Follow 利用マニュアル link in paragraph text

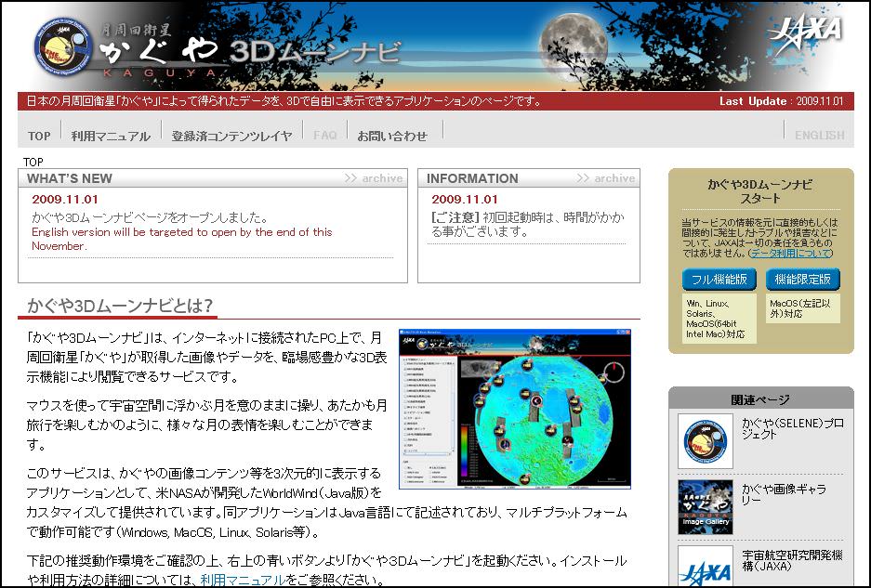tap(243, 580)
